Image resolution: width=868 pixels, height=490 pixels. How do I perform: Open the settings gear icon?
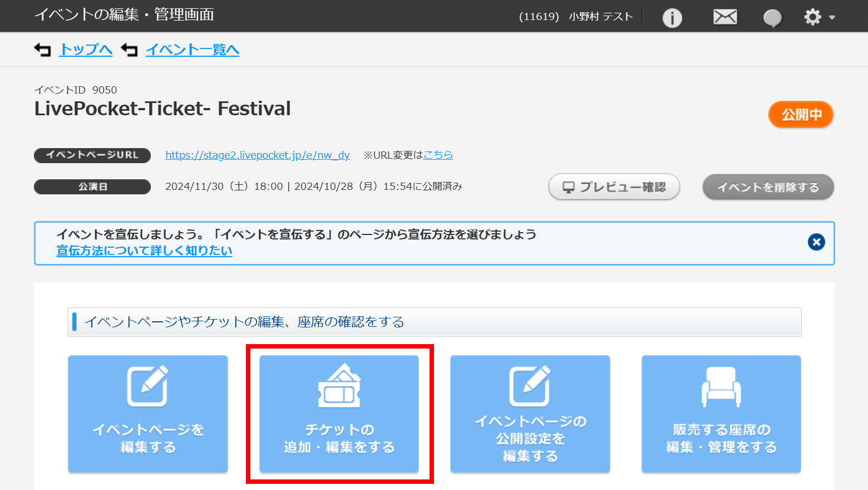pyautogui.click(x=812, y=17)
